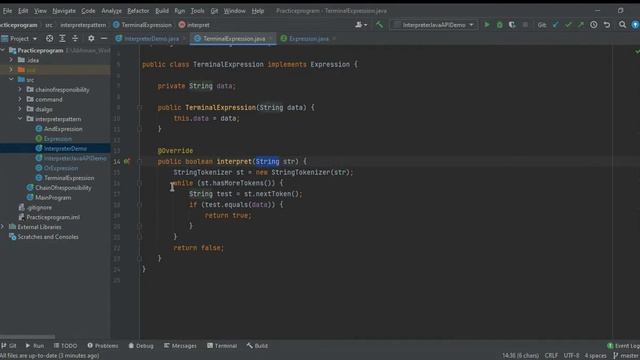
Task: Select MainProgram class in tree
Action: tap(53, 197)
